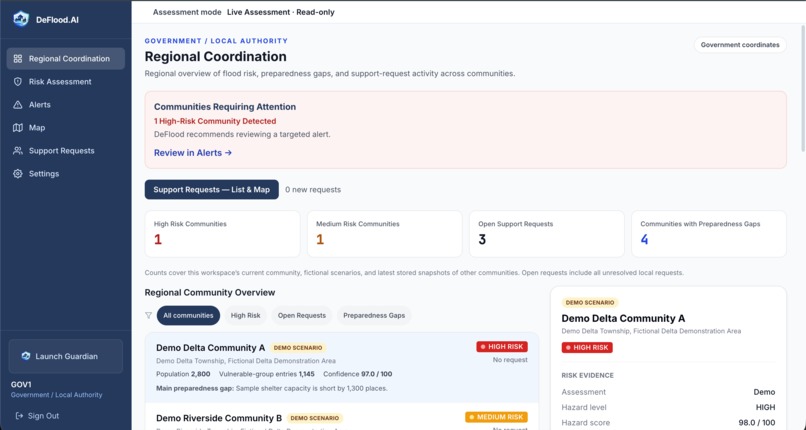
Task: Click "1 High-Risk Community Detected" text
Action: pos(215,121)
